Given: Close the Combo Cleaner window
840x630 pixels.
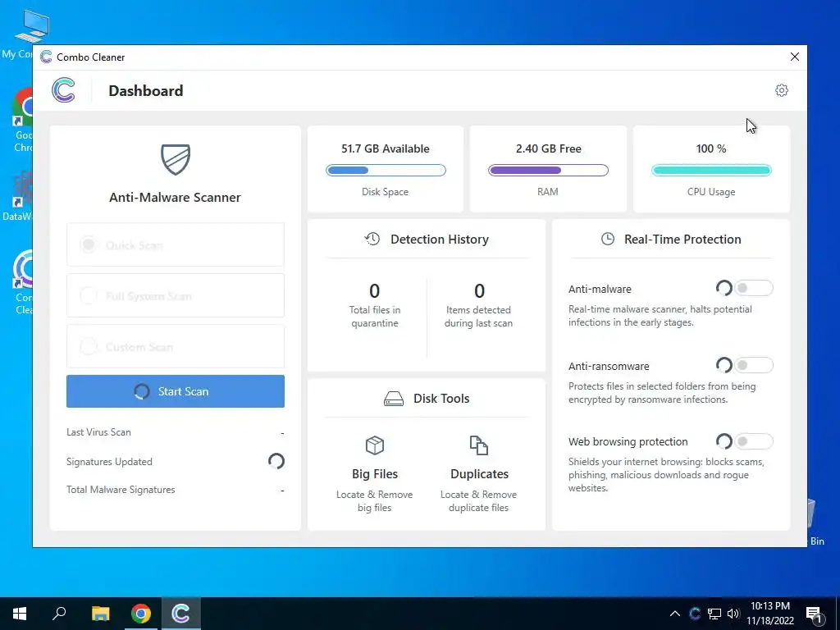Looking at the screenshot, I should [x=794, y=57].
